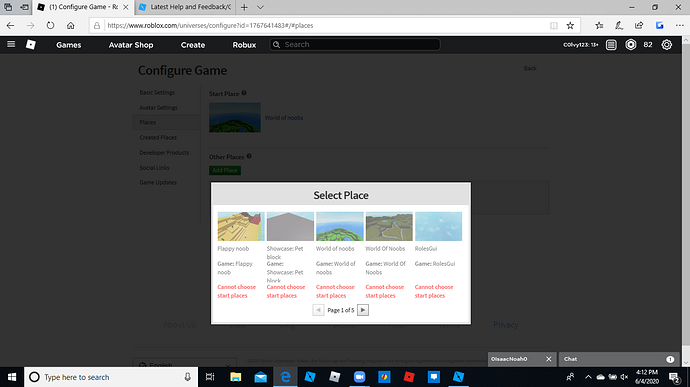Open the Roblox settings gear icon

click(x=667, y=44)
